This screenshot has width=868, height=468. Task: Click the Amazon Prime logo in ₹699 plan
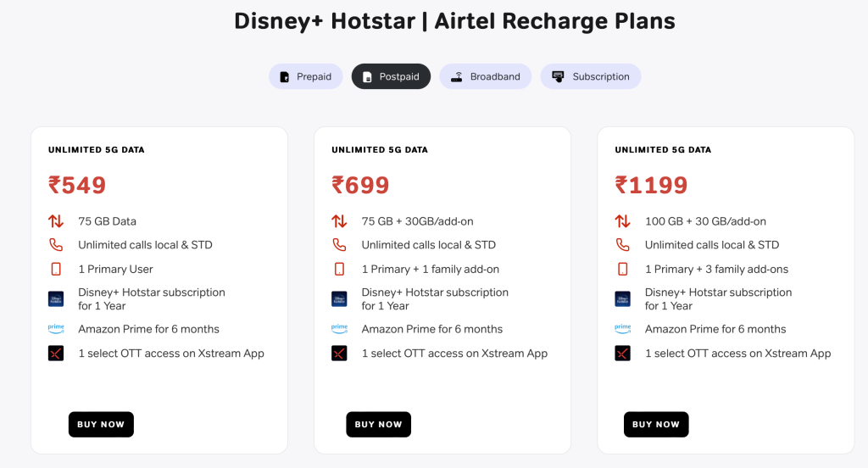(x=339, y=329)
